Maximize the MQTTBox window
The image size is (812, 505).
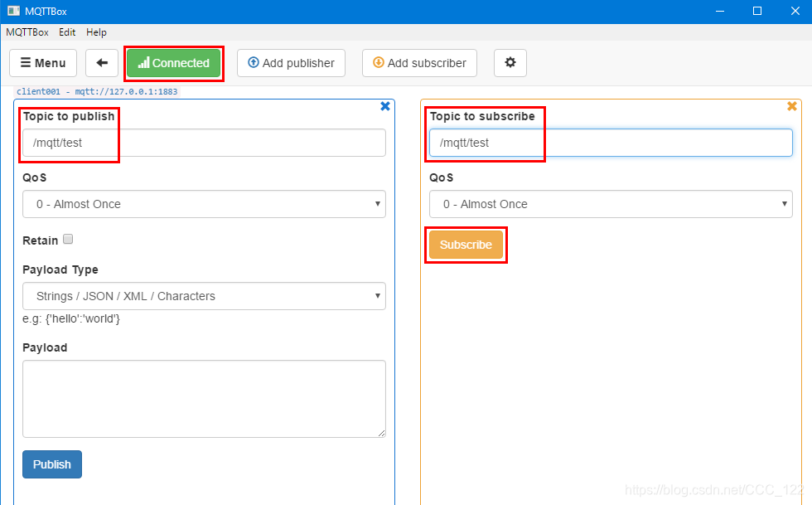pos(757,11)
